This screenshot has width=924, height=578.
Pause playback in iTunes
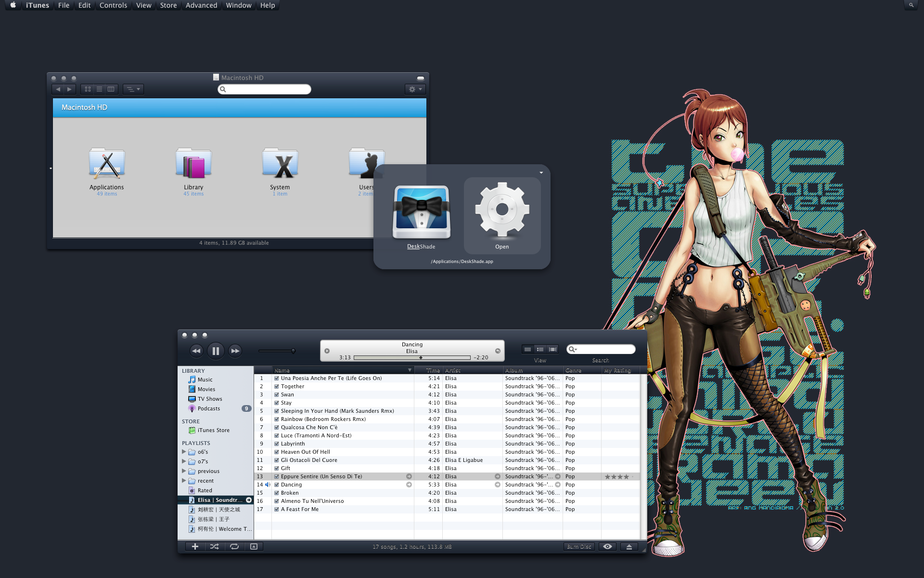[x=216, y=351]
